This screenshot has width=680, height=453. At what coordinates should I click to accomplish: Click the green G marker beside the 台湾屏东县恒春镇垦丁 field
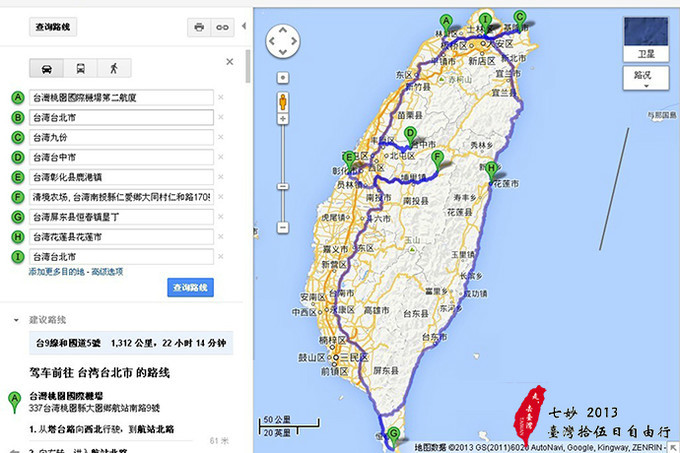click(18, 217)
